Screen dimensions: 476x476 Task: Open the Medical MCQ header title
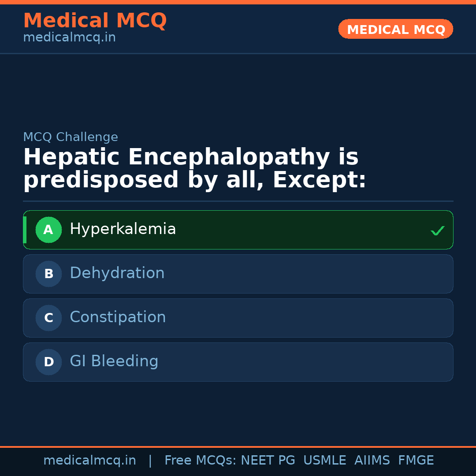pyautogui.click(x=95, y=21)
